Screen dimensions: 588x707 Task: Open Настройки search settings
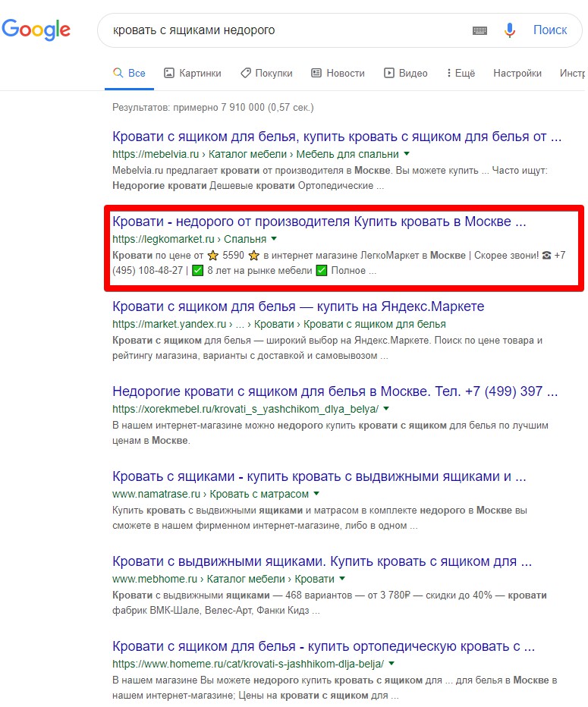(517, 73)
